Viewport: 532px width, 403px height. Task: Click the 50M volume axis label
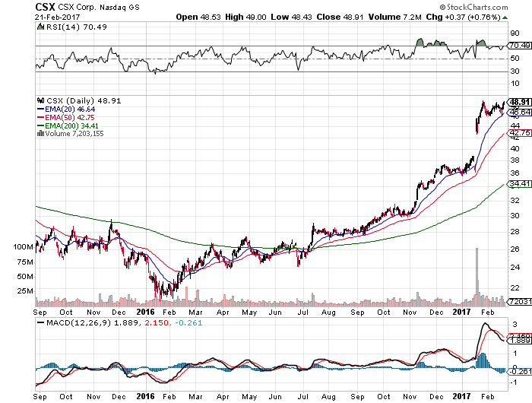pos(25,276)
